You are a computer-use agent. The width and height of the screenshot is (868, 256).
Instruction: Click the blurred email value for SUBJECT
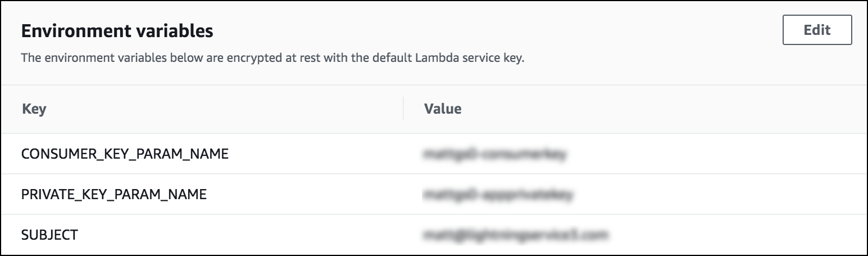(516, 235)
